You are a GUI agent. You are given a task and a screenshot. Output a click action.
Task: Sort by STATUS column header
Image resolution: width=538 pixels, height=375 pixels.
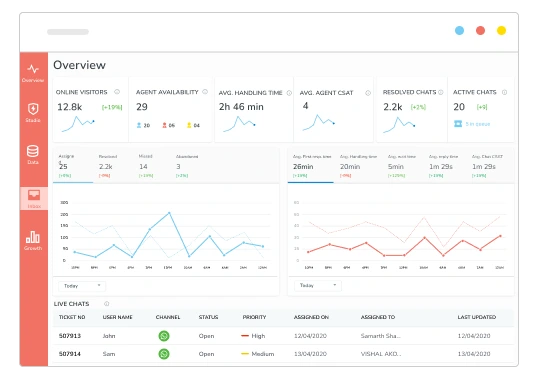tap(208, 317)
